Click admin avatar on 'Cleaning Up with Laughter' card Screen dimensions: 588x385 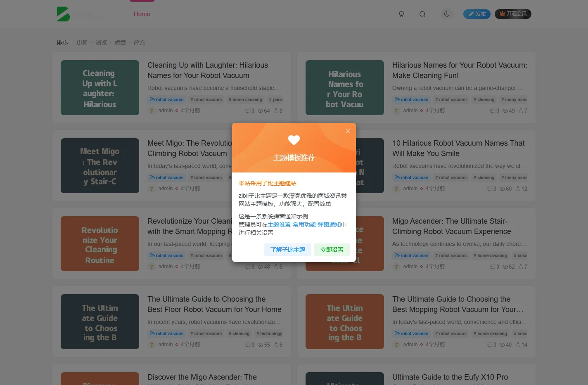(152, 111)
